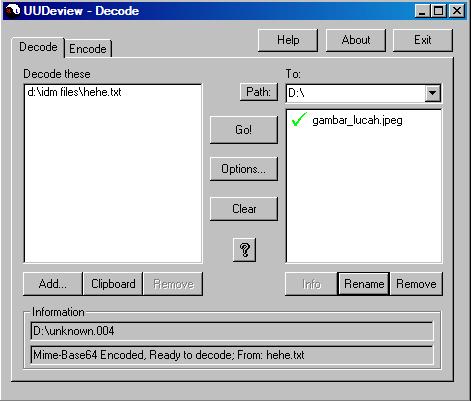
Task: Click Remove under Decode these list
Action: [x=173, y=284]
